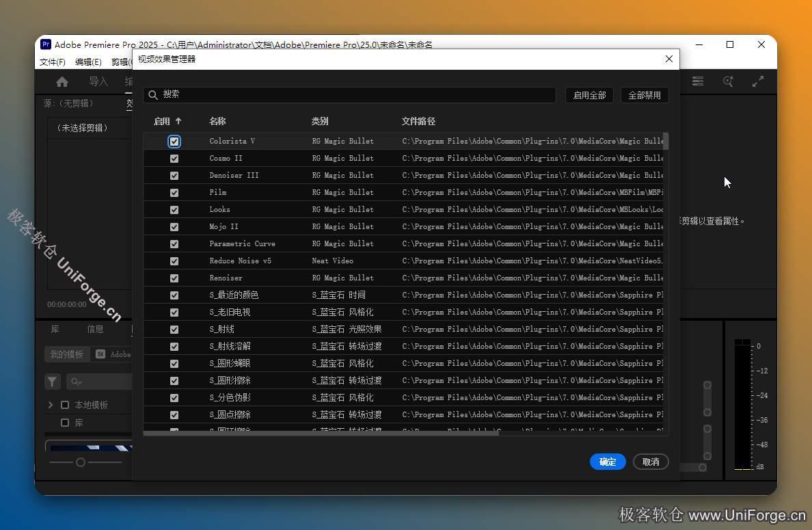Sort by the 名称 column header

(217, 121)
